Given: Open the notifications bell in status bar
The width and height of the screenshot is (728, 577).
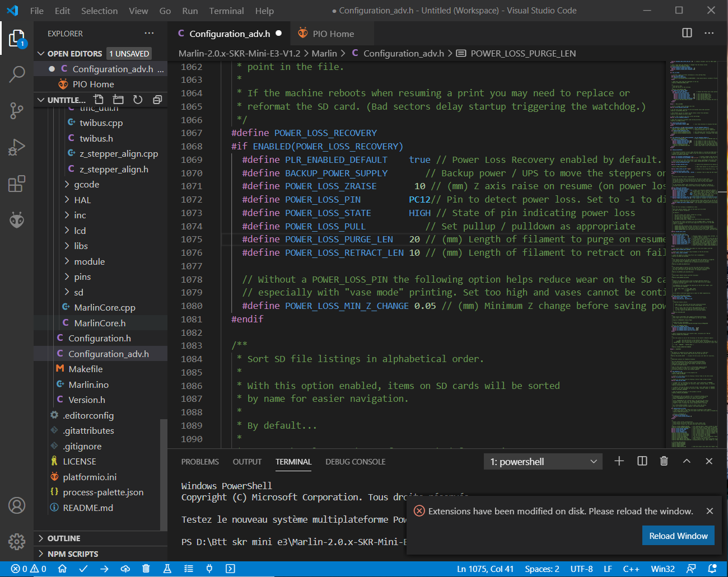Looking at the screenshot, I should (x=712, y=569).
